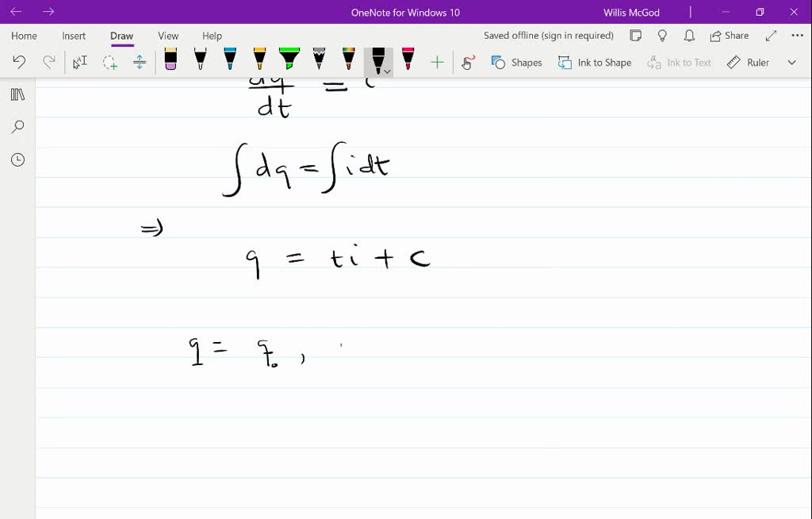This screenshot has width=812, height=519.
Task: Expand more options via the ellipsis menu
Action: point(795,35)
